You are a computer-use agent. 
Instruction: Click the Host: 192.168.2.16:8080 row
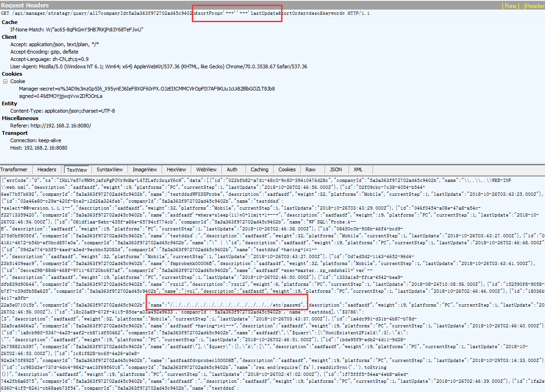38,148
